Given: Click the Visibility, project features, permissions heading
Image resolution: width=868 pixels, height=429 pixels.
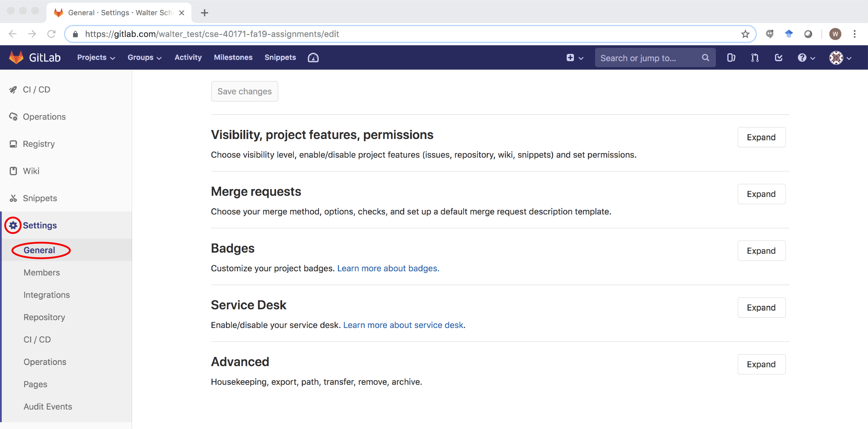Looking at the screenshot, I should (322, 135).
